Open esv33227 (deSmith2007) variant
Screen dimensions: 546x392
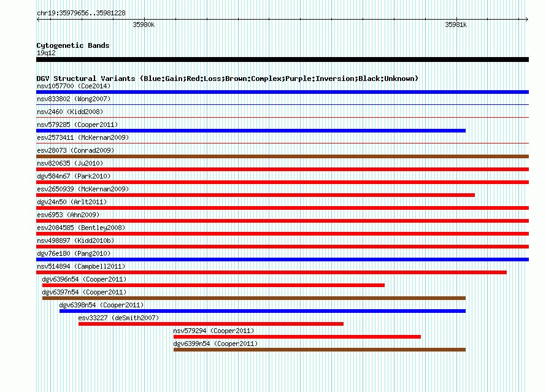tap(118, 318)
